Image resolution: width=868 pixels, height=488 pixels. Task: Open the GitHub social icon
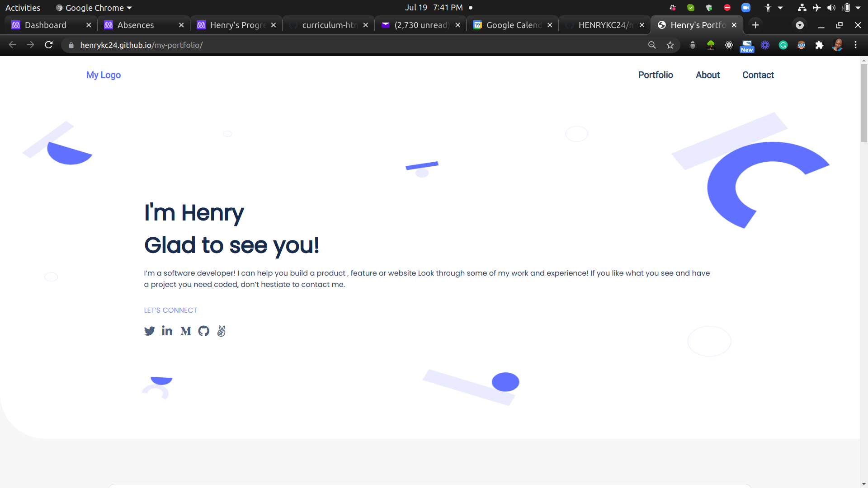point(204,331)
